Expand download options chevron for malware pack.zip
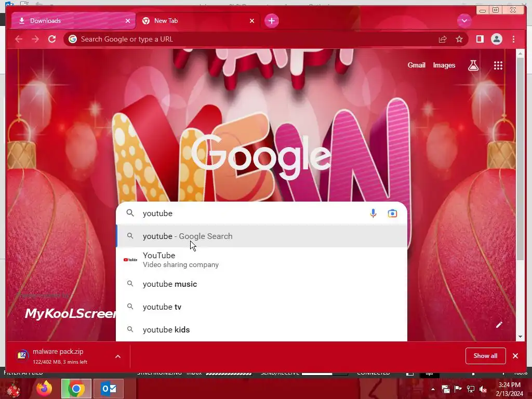Viewport: 532px width, 399px height. pyautogui.click(x=118, y=356)
